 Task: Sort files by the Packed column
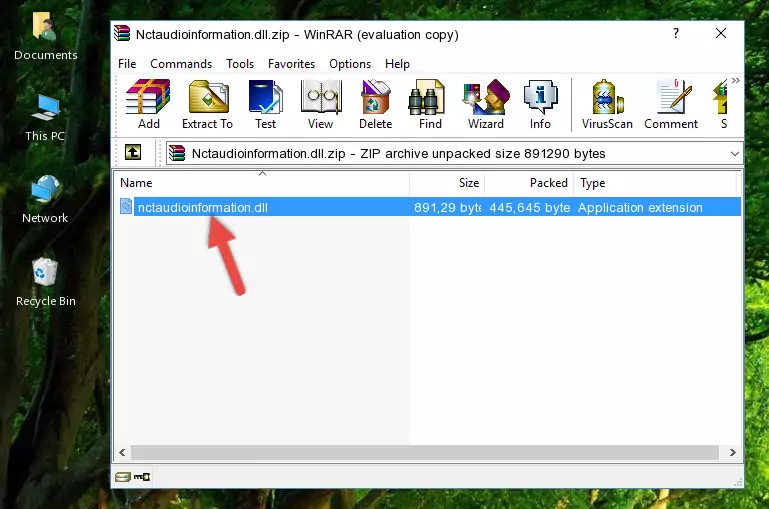pos(529,183)
